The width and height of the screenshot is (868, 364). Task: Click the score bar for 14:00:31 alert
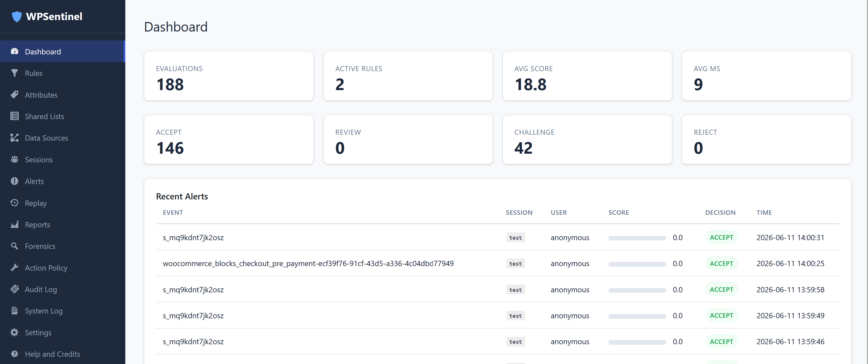[x=637, y=238]
